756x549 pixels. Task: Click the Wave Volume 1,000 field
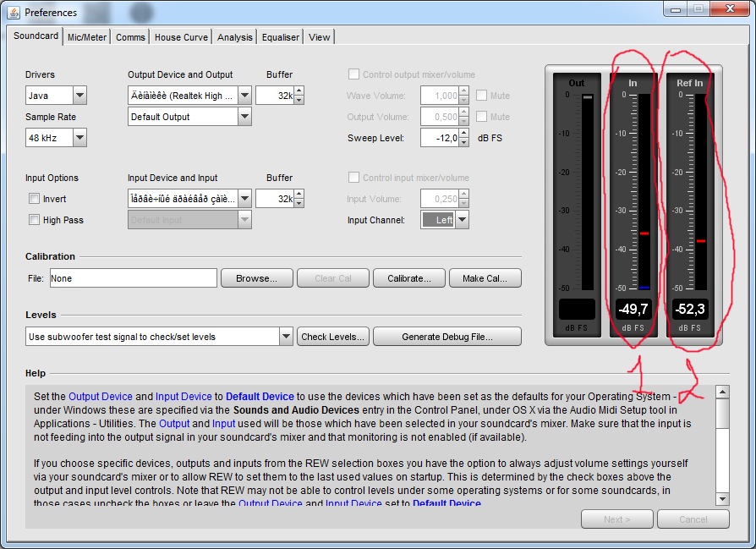click(x=440, y=96)
